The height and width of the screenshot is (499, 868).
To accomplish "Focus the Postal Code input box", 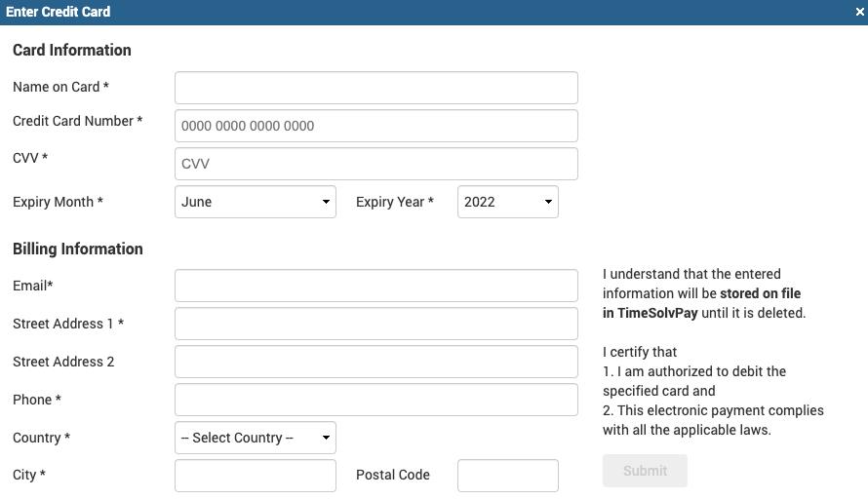I will (x=507, y=476).
